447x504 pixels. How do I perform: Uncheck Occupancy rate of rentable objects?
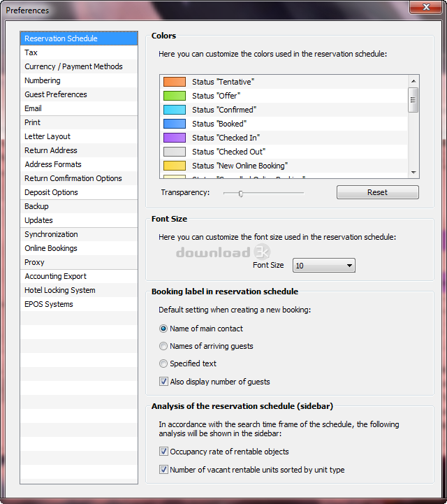pos(163,452)
